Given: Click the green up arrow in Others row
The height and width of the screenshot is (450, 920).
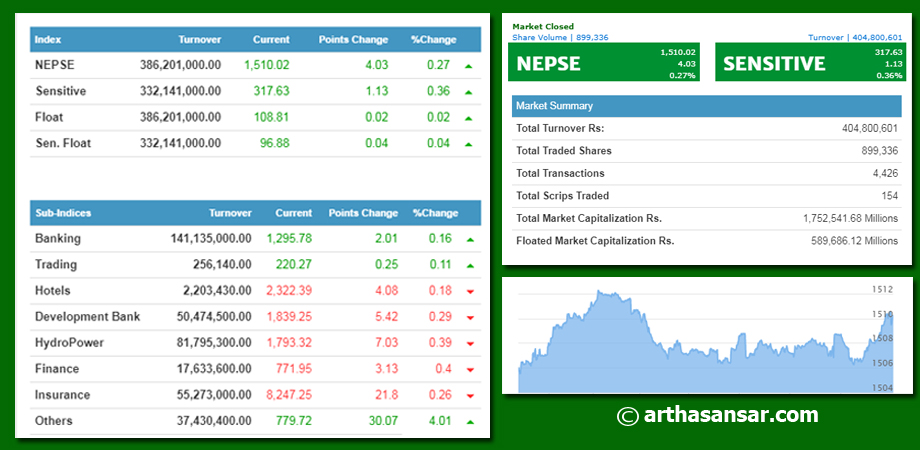Looking at the screenshot, I should click(x=470, y=422).
